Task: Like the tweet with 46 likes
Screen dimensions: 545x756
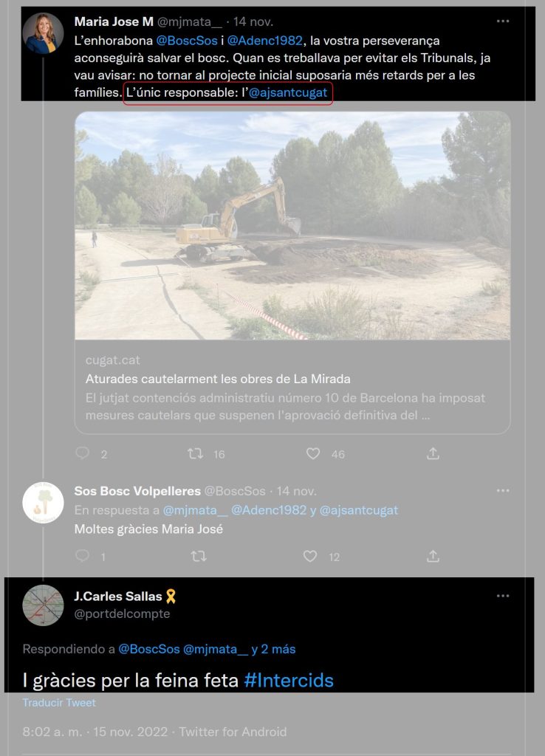Action: [313, 454]
